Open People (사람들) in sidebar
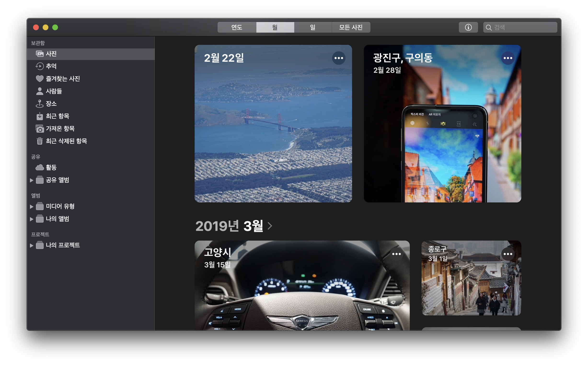Screen dimensions: 588x366 point(40,91)
